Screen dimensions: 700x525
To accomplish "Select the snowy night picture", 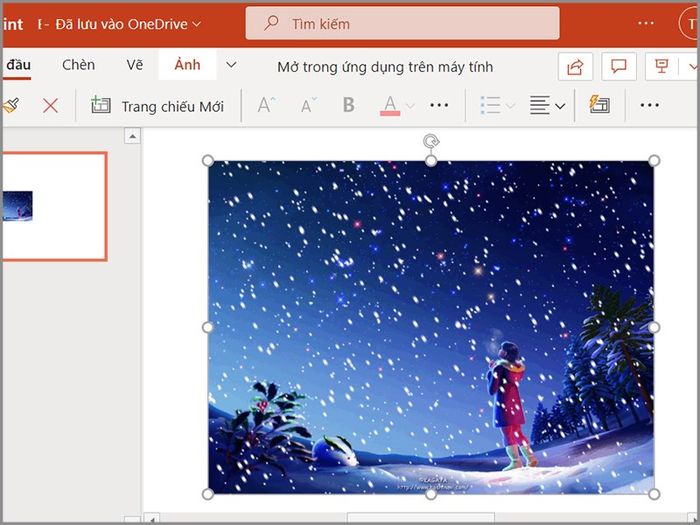I will coord(431,327).
